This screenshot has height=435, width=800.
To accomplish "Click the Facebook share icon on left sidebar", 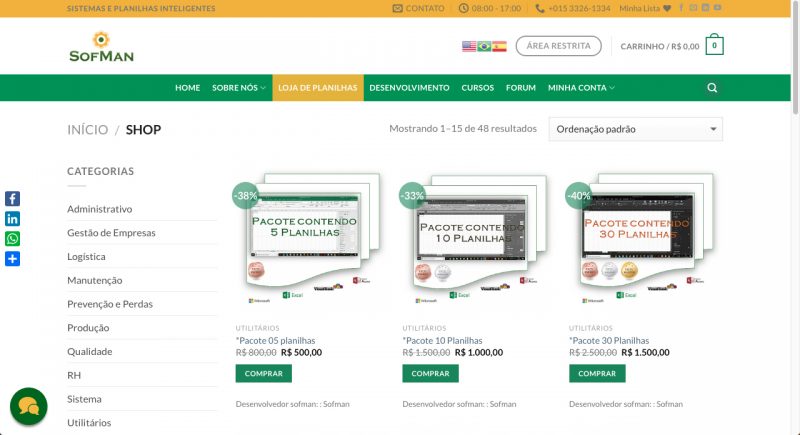I will pyautogui.click(x=12, y=198).
